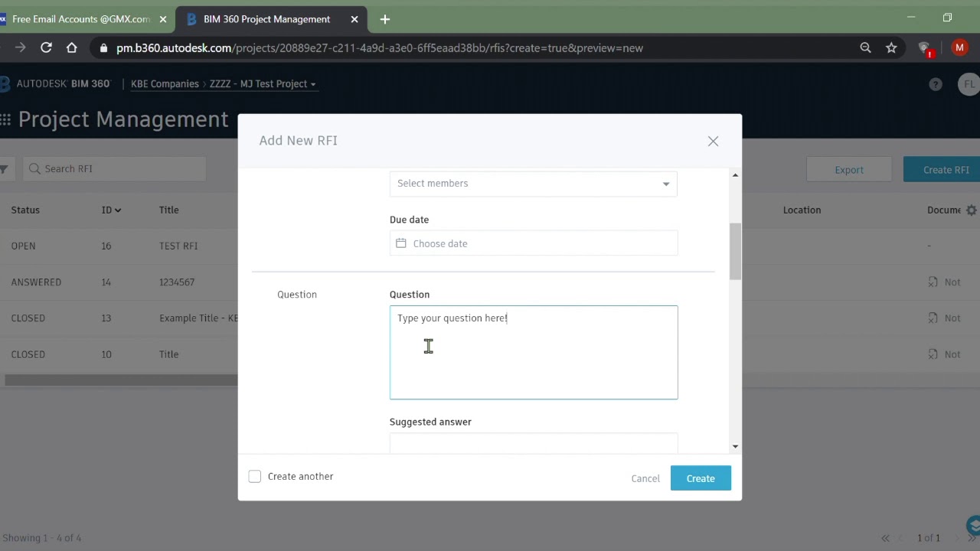This screenshot has width=980, height=551.
Task: Reload the browser page
Action: click(x=46, y=47)
